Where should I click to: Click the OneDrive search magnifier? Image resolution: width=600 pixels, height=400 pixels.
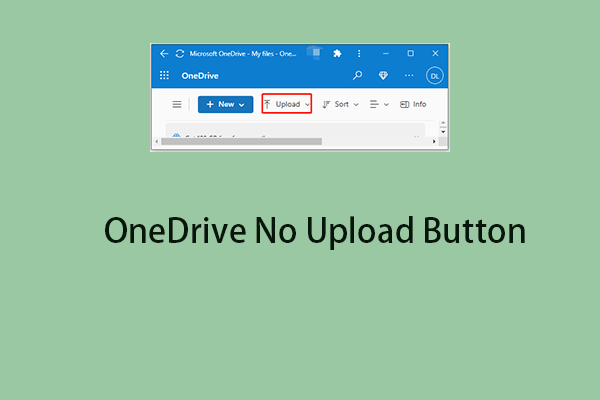pos(357,75)
